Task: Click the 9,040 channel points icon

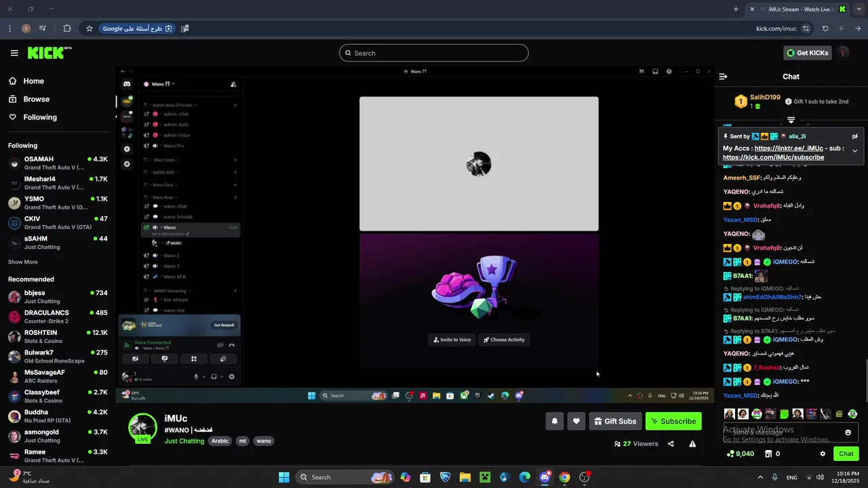Action: click(x=730, y=454)
